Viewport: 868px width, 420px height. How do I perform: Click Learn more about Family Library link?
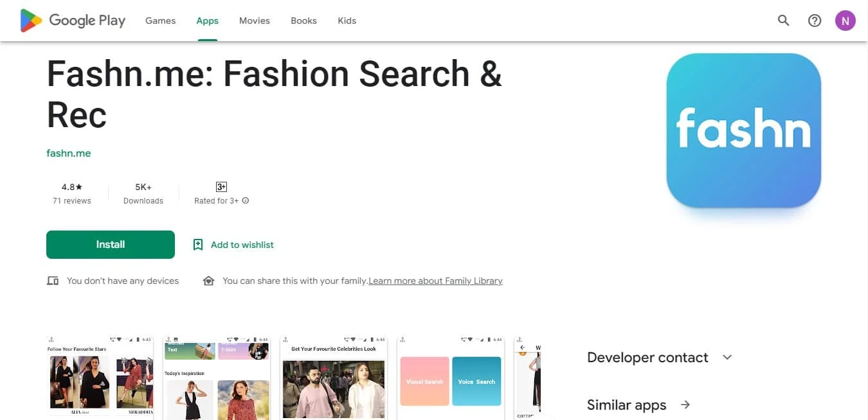(x=435, y=281)
